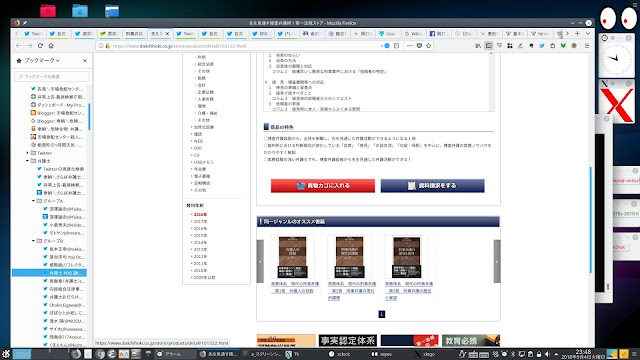Click the Pocket save icon in URL bar
Viewport: 640px width, 360px height.
tap(419, 46)
